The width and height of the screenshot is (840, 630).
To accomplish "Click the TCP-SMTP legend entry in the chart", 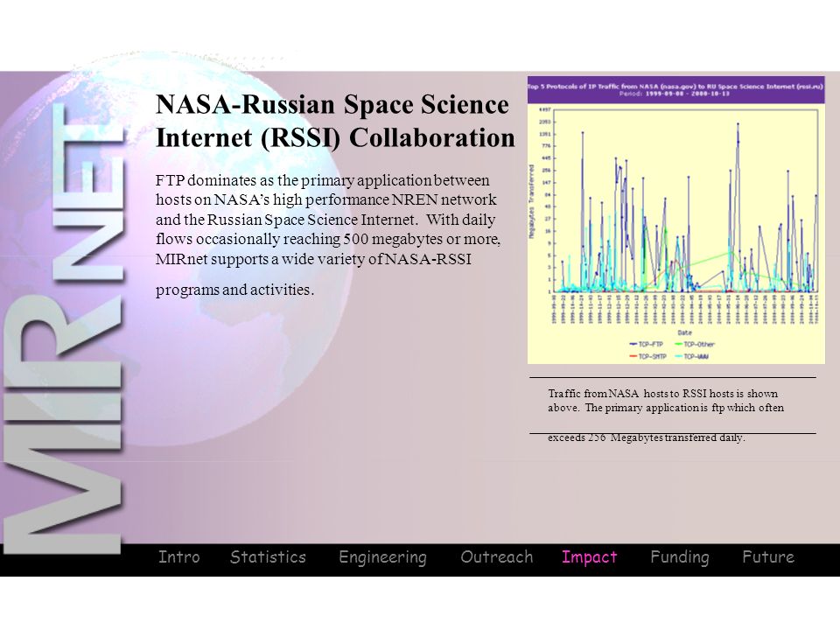I will (647, 356).
